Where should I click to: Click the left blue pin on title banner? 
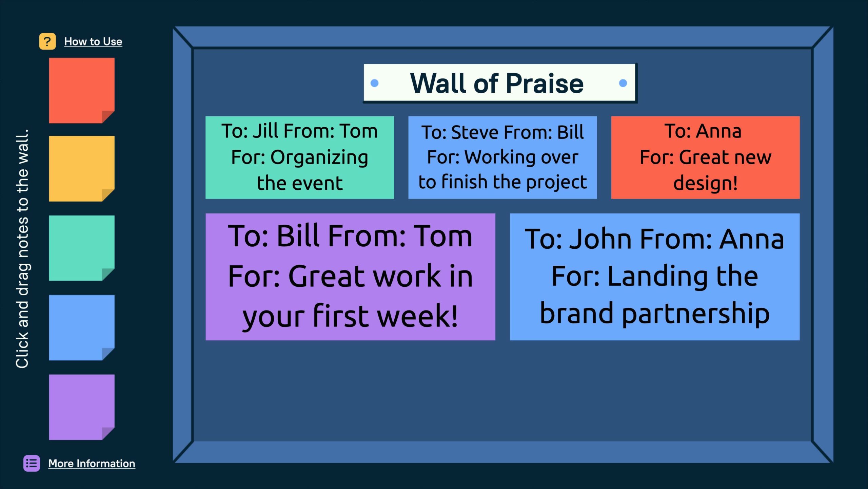[374, 83]
